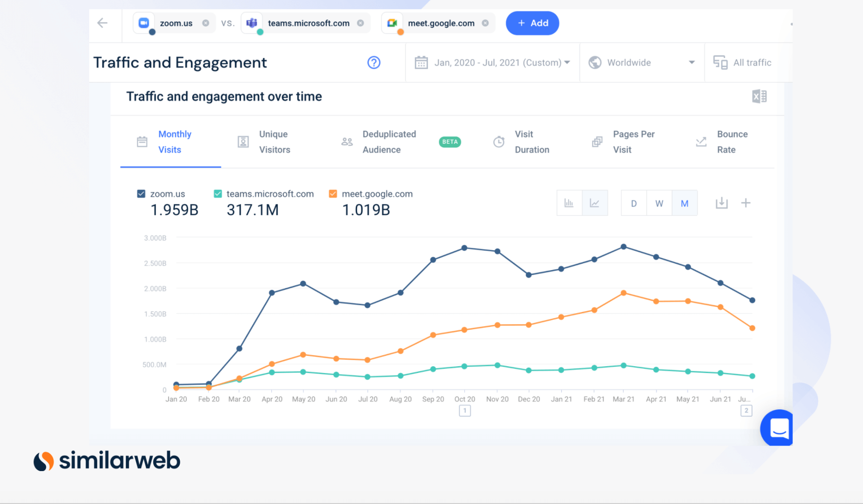
Task: Switch to line chart view
Action: point(595,203)
